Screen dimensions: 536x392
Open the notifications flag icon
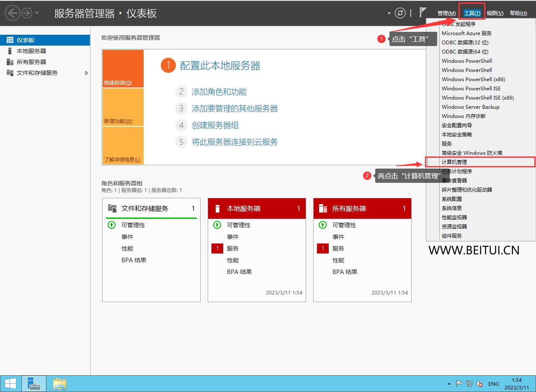tap(423, 13)
